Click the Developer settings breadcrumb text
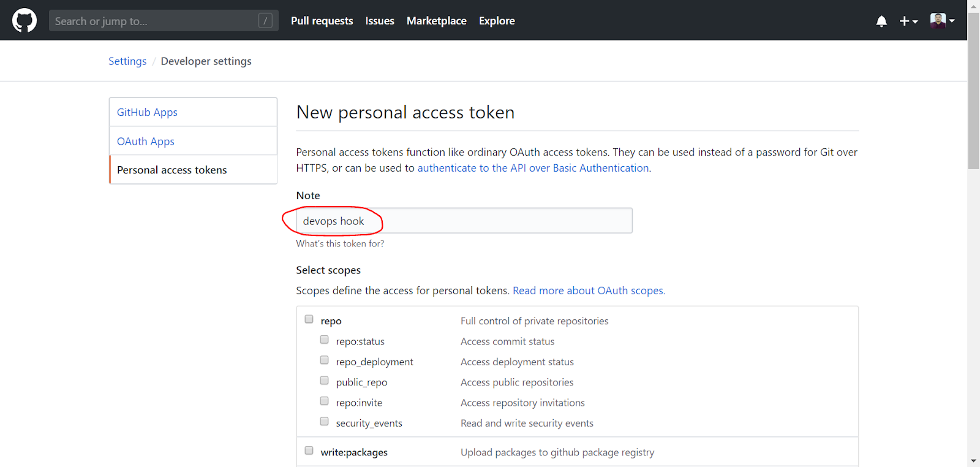The width and height of the screenshot is (980, 467). tap(206, 61)
